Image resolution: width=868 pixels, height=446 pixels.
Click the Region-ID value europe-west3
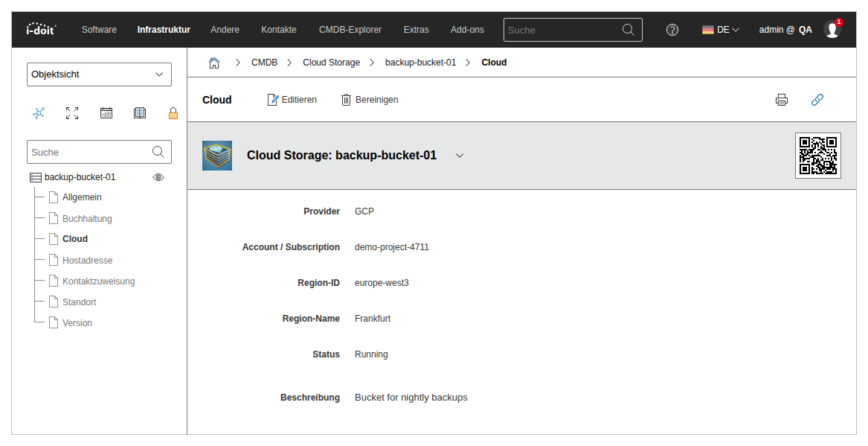[x=382, y=282]
